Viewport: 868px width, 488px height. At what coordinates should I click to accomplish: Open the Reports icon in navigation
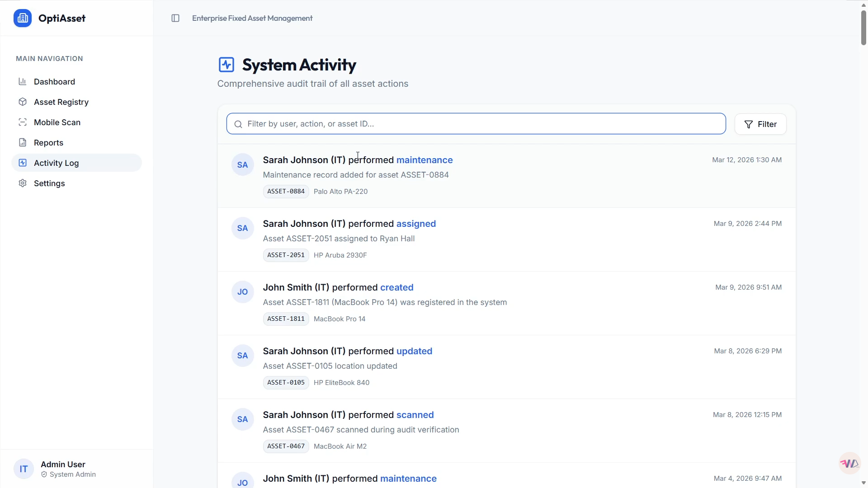23,142
